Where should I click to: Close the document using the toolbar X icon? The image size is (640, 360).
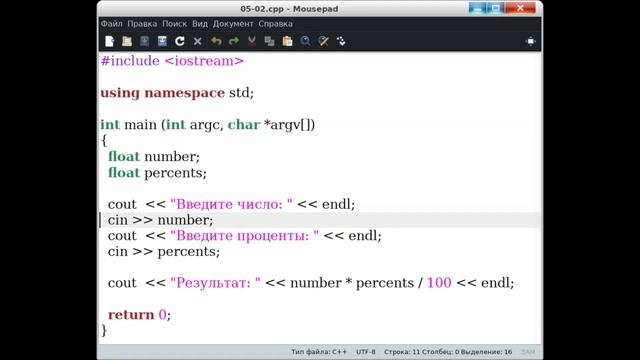198,41
